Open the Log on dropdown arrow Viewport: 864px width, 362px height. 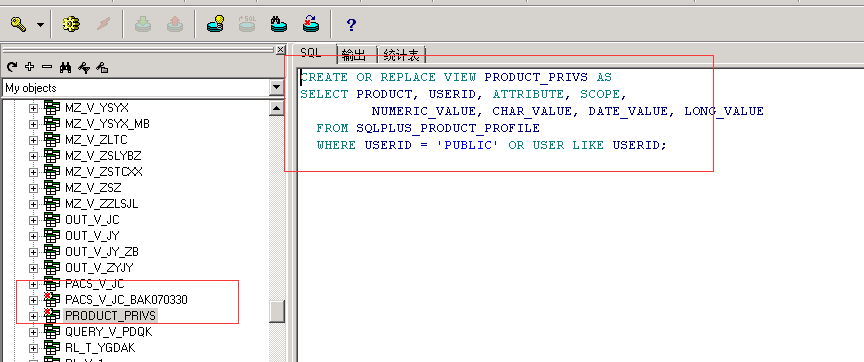(x=40, y=25)
